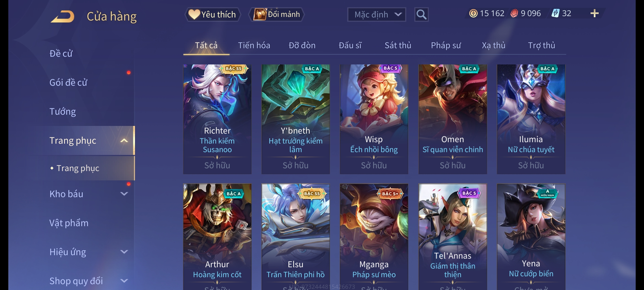Switch to the Sát thủ tab
This screenshot has height=290, width=644.
coord(398,45)
